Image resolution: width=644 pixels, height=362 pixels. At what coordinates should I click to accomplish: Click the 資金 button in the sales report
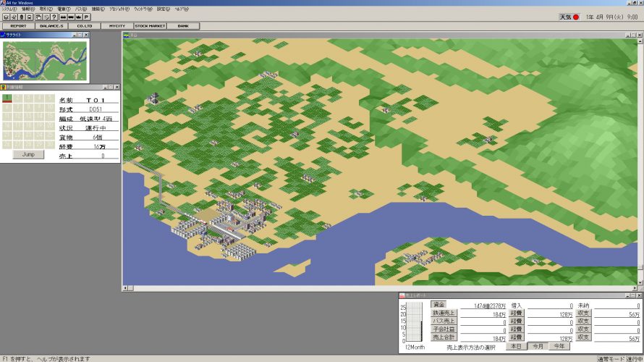(x=438, y=305)
